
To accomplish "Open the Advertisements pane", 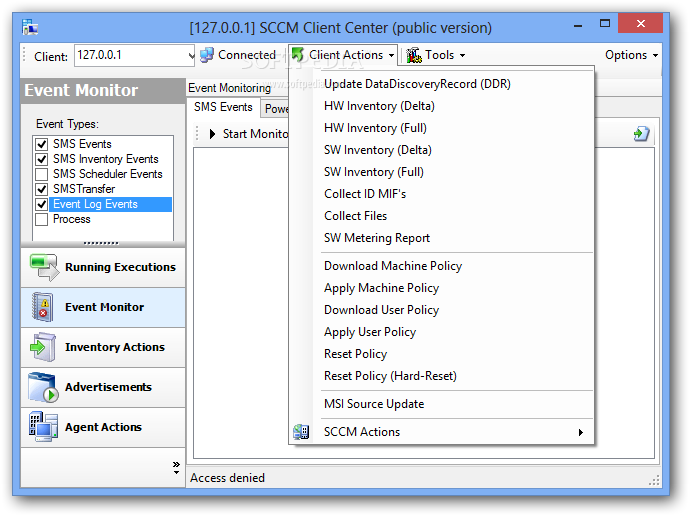I will (x=103, y=388).
